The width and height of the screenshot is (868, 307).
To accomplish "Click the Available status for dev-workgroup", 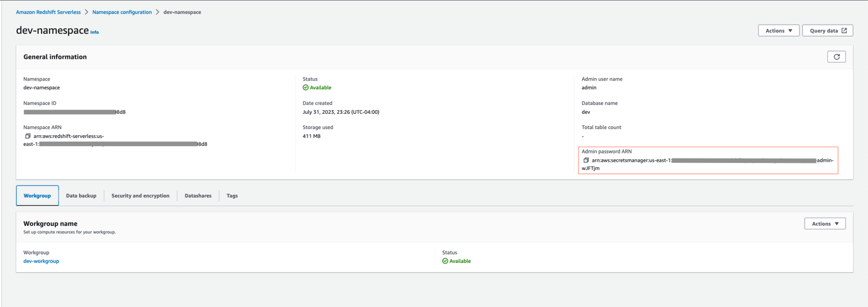I will click(x=457, y=261).
